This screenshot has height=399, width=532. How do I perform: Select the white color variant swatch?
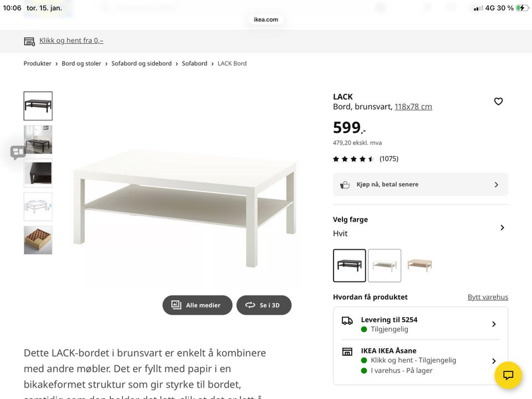[x=385, y=265]
